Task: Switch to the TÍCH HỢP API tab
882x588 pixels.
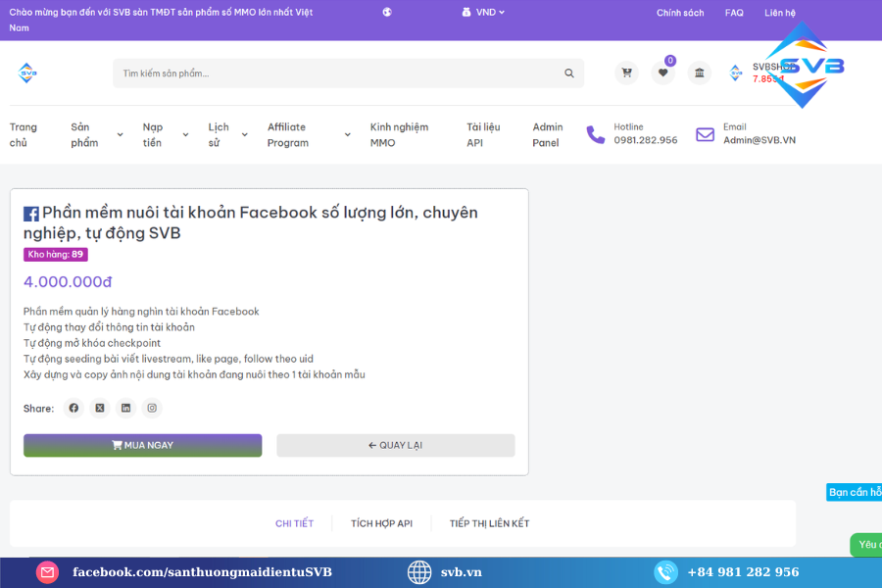Action: click(x=381, y=523)
